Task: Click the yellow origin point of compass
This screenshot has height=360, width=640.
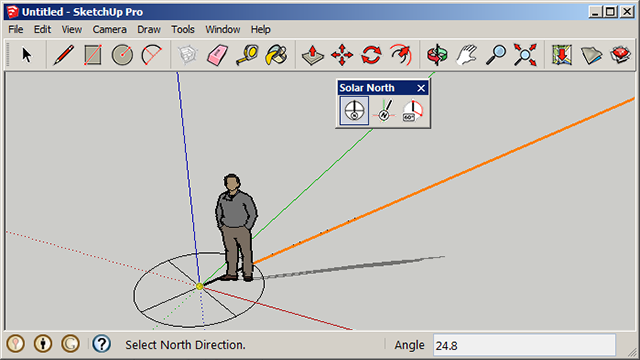Action: [x=200, y=286]
